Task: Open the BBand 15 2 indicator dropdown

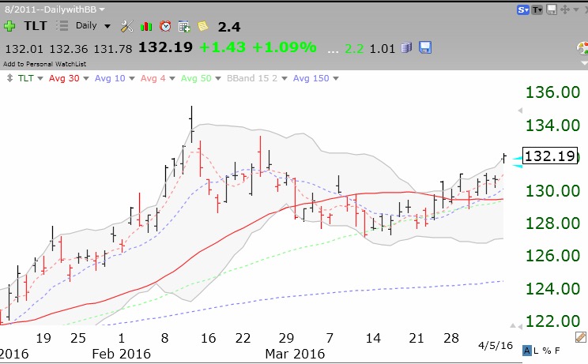Action: click(x=285, y=79)
